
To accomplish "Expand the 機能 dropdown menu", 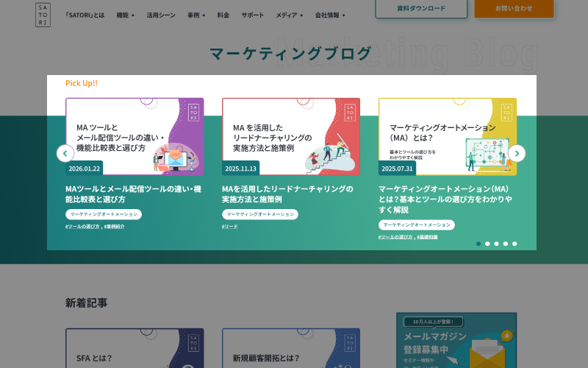I will (125, 15).
